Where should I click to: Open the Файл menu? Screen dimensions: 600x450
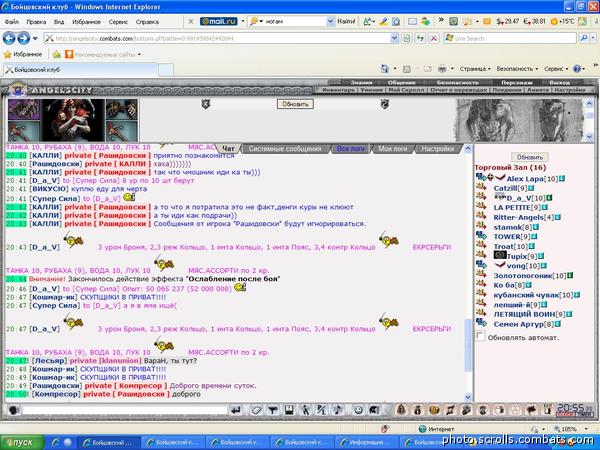11,22
